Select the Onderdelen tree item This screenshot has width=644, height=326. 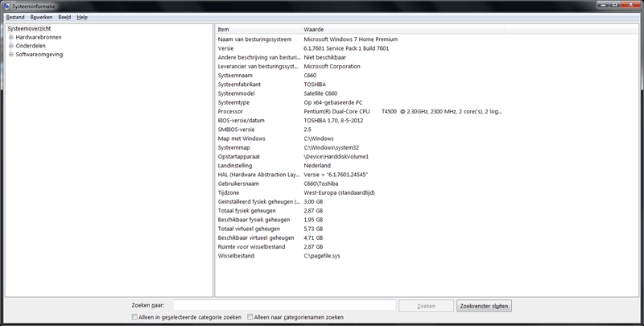(31, 46)
